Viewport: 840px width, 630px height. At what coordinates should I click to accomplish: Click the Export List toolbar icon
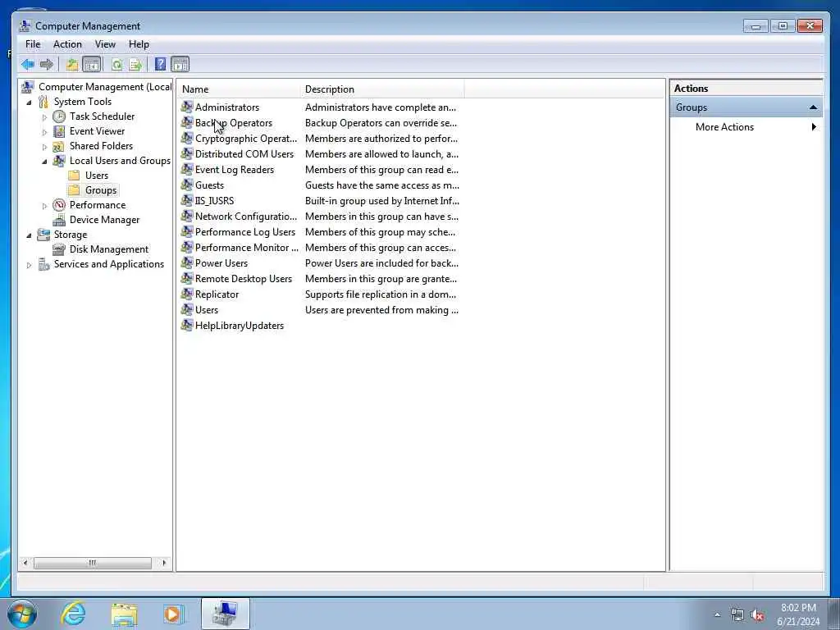click(135, 65)
